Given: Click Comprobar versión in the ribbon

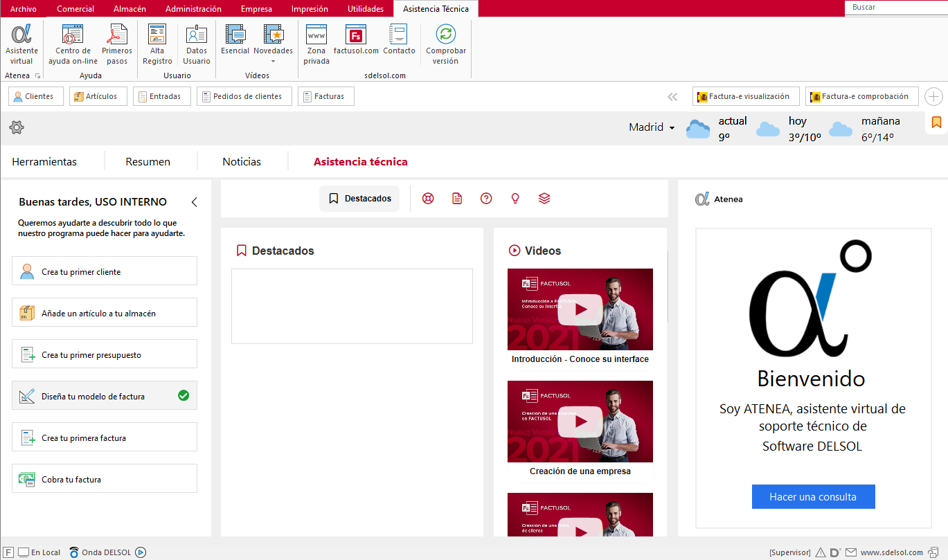Looking at the screenshot, I should 446,44.
